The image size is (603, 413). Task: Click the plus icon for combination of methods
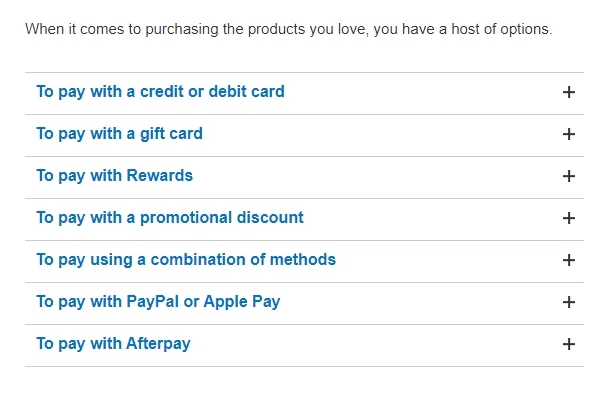[x=569, y=260]
